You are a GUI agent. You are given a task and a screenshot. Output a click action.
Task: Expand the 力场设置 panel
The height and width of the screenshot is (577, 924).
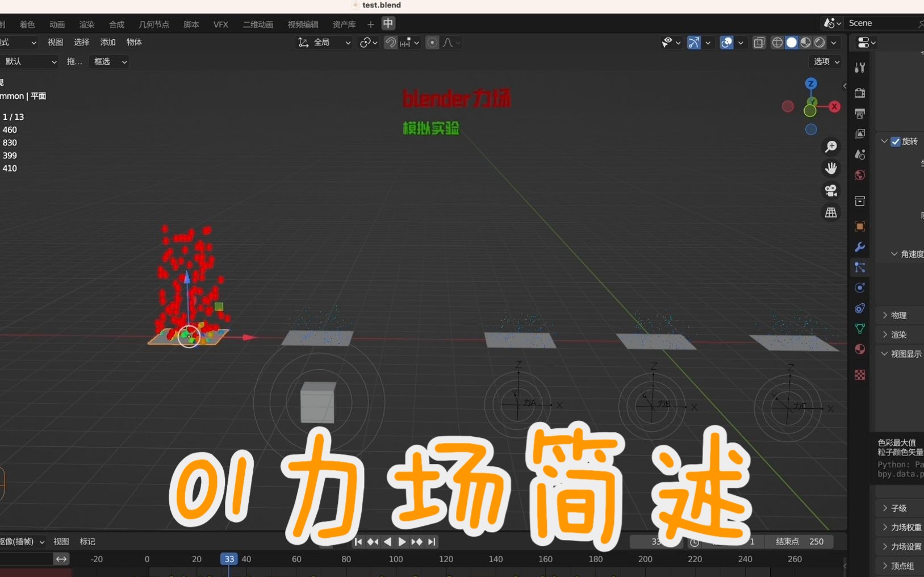(902, 547)
